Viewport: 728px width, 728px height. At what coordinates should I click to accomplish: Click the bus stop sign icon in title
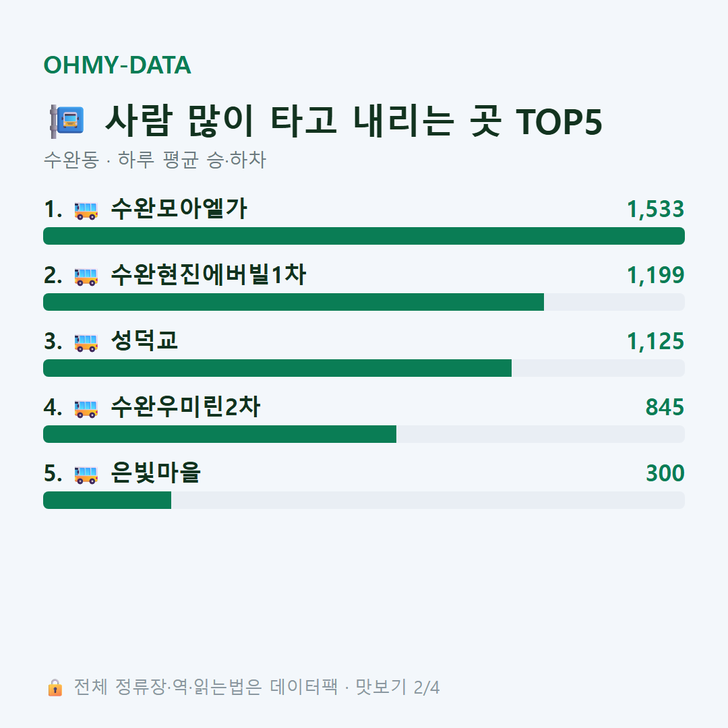(x=67, y=121)
